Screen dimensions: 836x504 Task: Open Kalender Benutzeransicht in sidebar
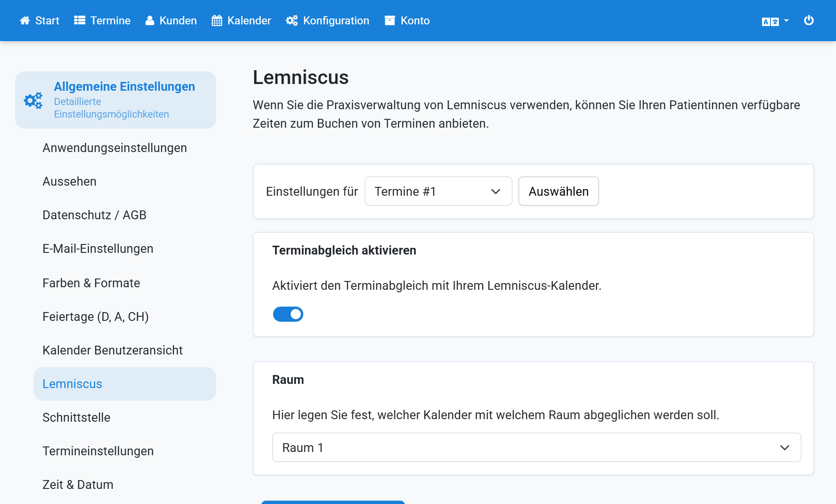[113, 350]
